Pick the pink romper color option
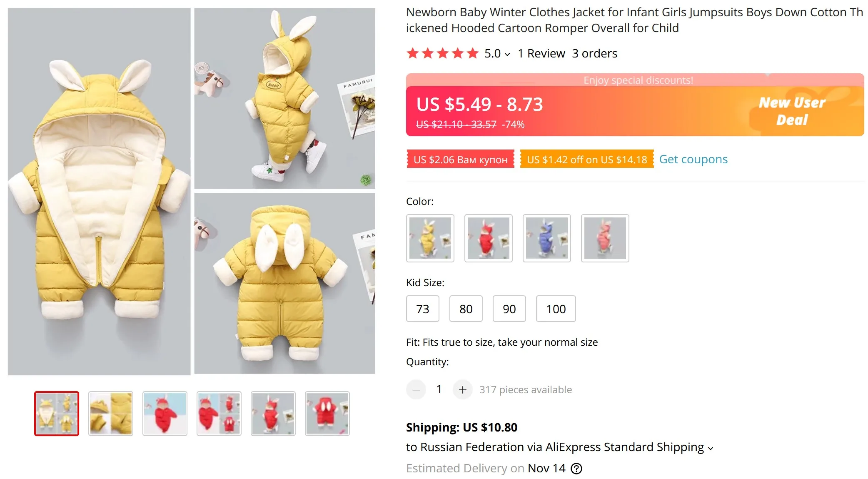 605,238
